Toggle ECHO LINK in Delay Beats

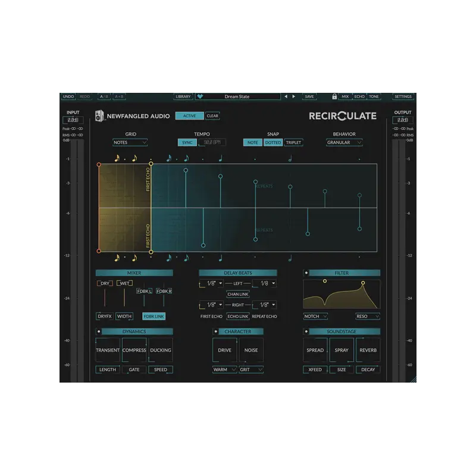(237, 317)
